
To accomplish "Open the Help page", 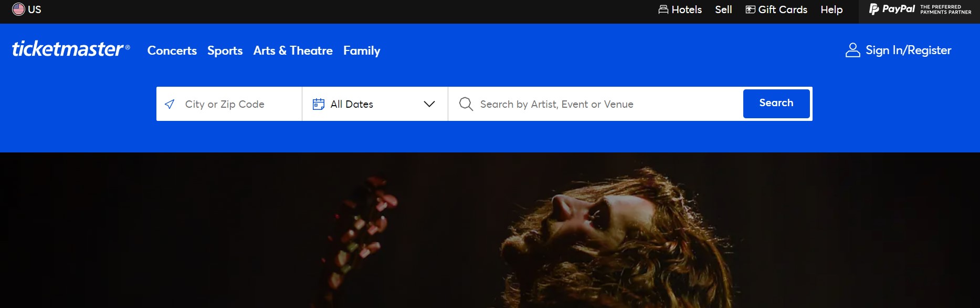I will pyautogui.click(x=831, y=9).
